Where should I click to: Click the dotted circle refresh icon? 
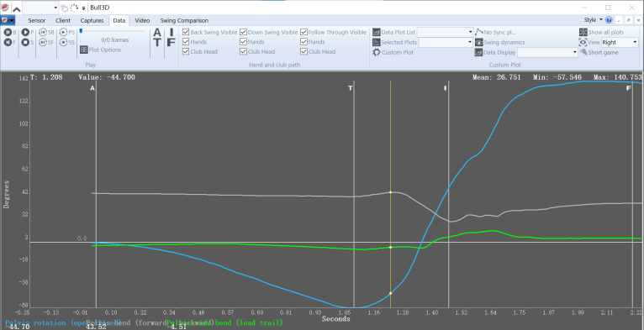click(x=74, y=8)
